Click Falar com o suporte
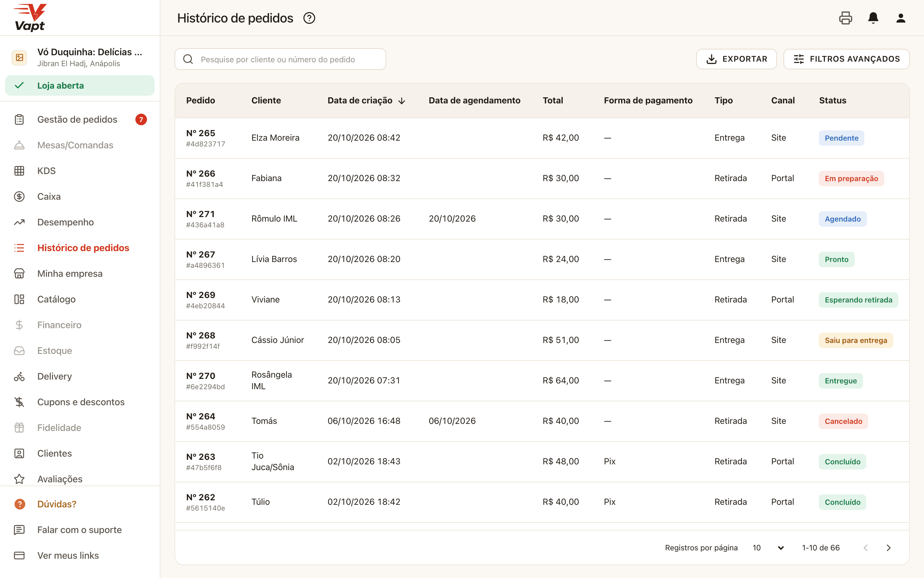The image size is (924, 578). click(80, 530)
